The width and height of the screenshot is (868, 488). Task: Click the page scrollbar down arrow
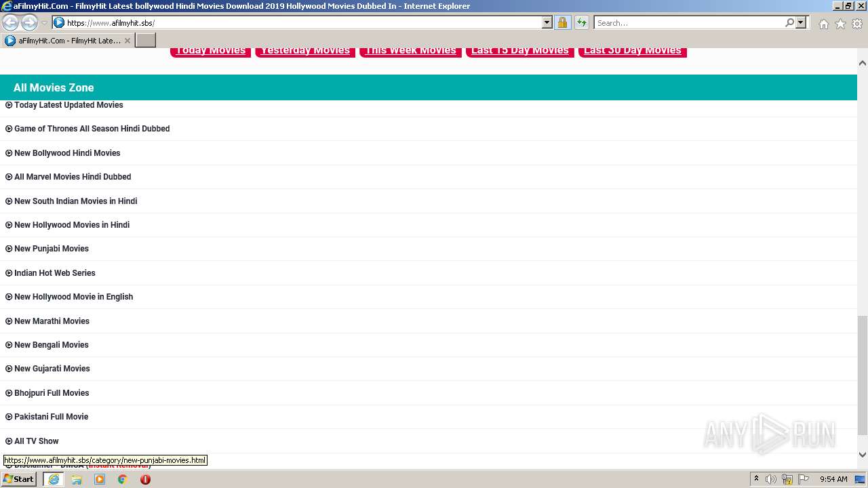[x=863, y=455]
